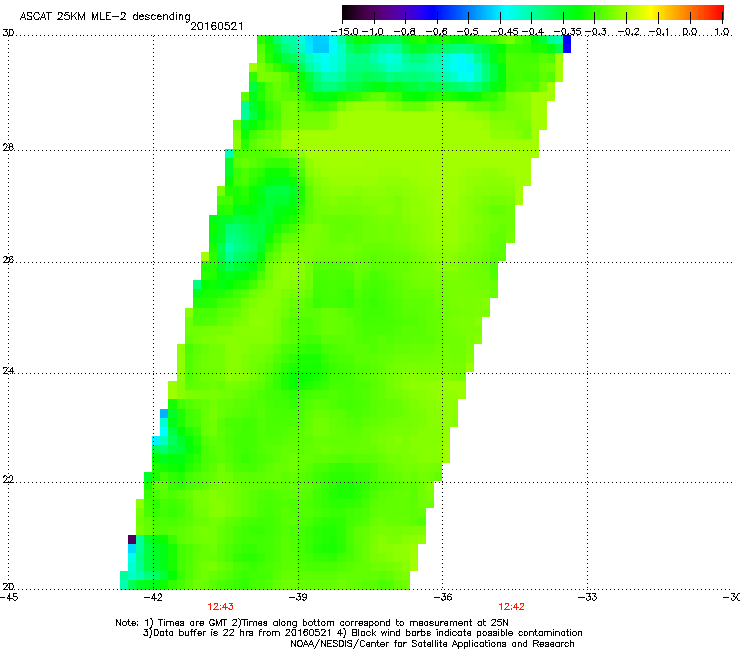Screen dimensions: 740x650
Task: Select the colorbar label -15.0
Action: 344,32
